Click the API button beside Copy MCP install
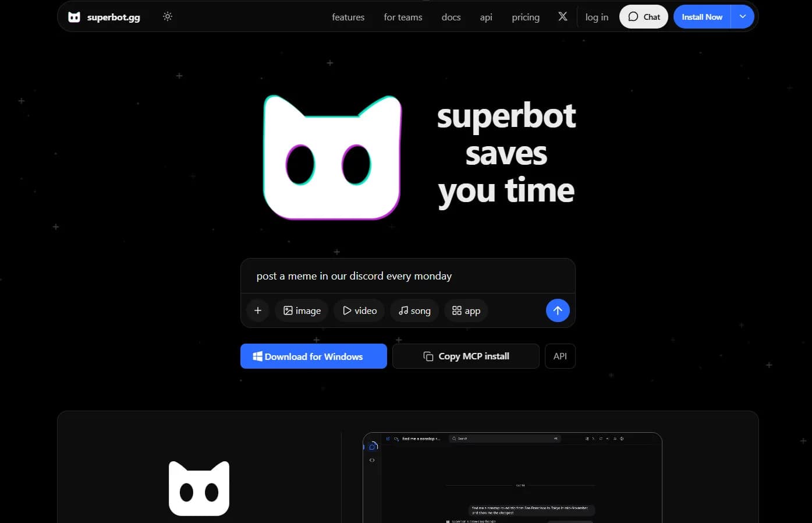Viewport: 812px width, 523px height. coord(560,356)
